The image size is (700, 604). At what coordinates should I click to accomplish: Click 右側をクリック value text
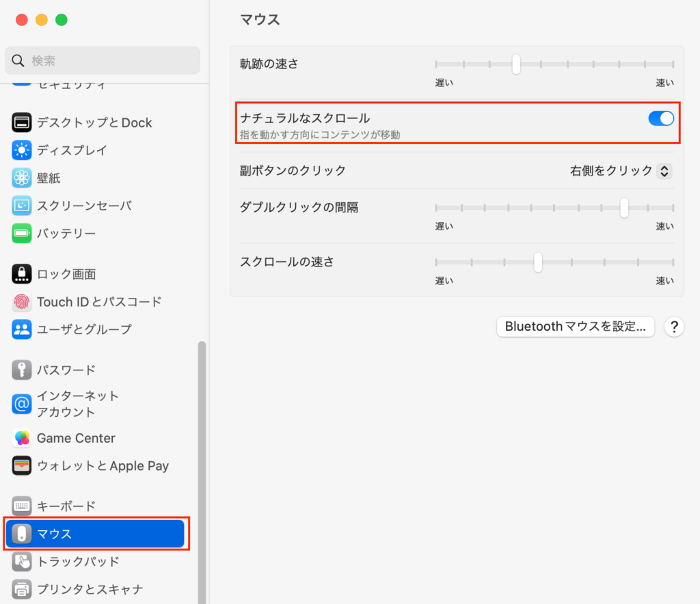click(x=610, y=171)
